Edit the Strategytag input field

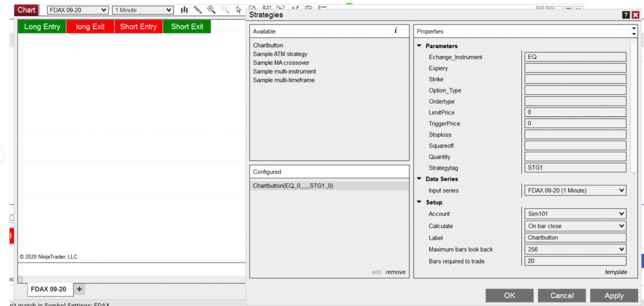point(575,167)
